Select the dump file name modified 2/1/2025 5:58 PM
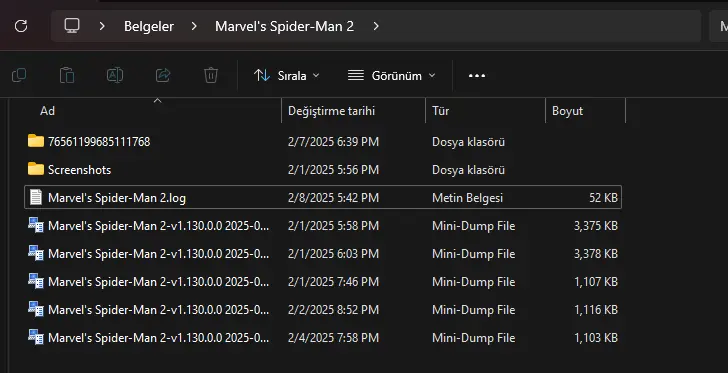Image resolution: width=728 pixels, height=373 pixels. tap(159, 226)
